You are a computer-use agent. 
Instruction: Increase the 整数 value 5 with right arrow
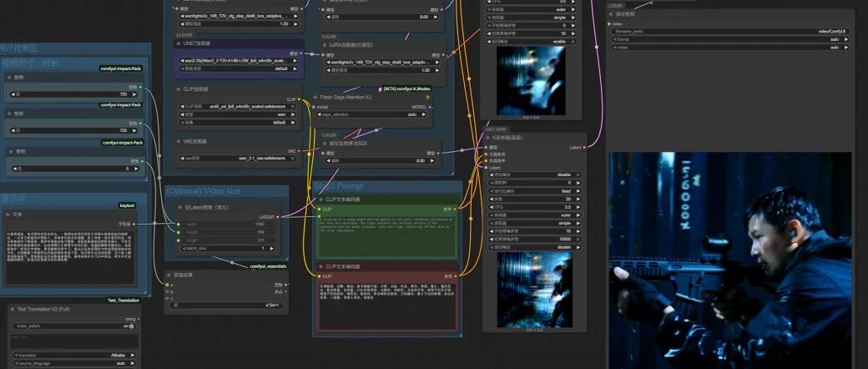tap(137, 169)
